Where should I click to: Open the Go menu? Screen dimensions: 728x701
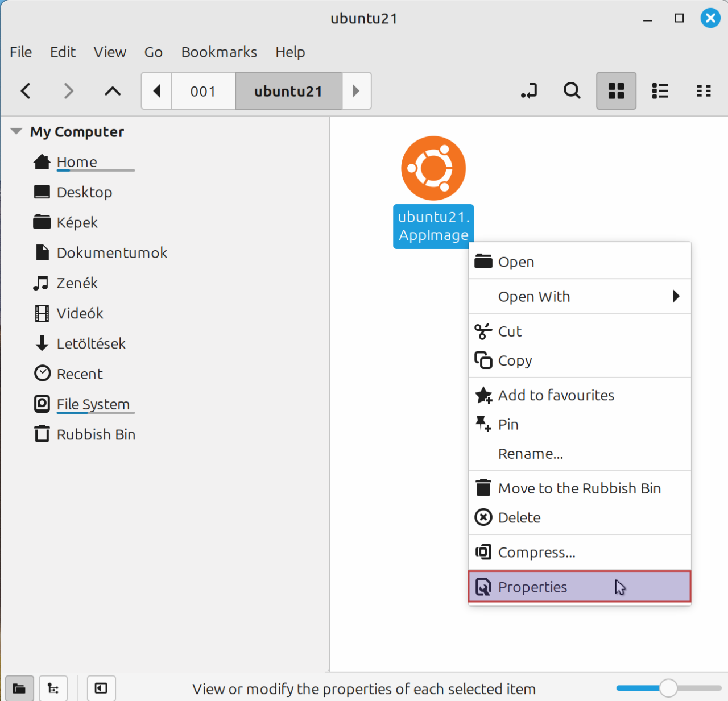[x=154, y=52]
